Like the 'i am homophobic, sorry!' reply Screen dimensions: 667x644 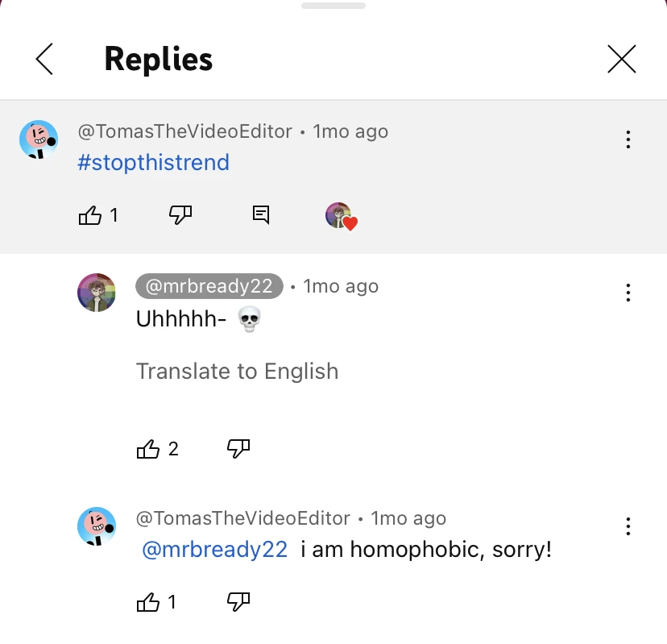pyautogui.click(x=148, y=602)
